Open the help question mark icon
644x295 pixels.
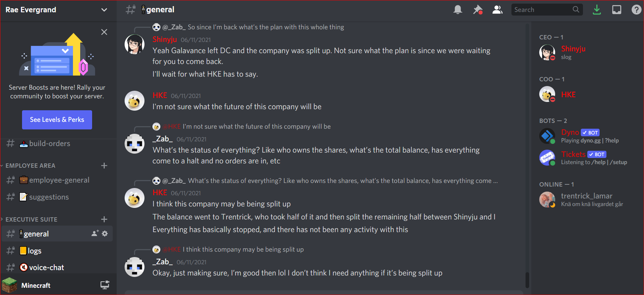click(636, 10)
